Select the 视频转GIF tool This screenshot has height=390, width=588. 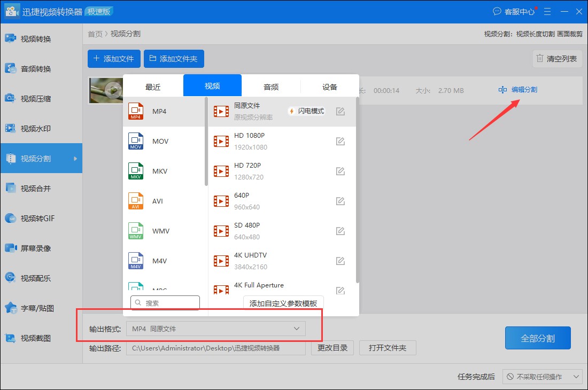41,218
